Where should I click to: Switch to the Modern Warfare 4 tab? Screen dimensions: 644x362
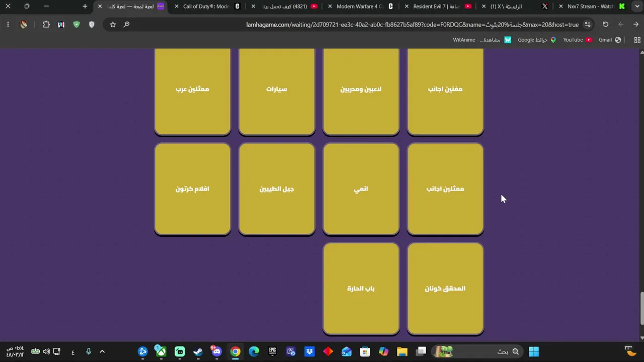click(360, 7)
